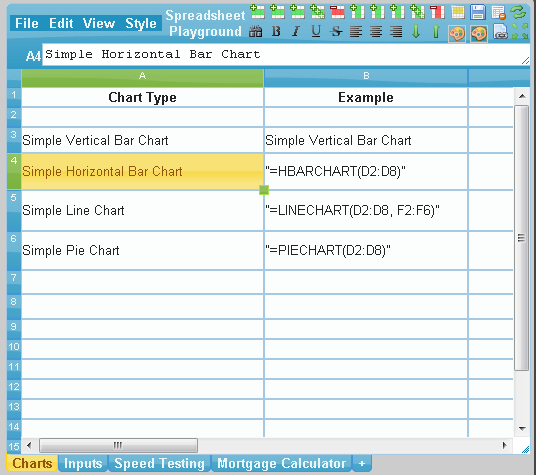Switch to the Inputs sheet tab
This screenshot has width=536, height=475.
(83, 463)
